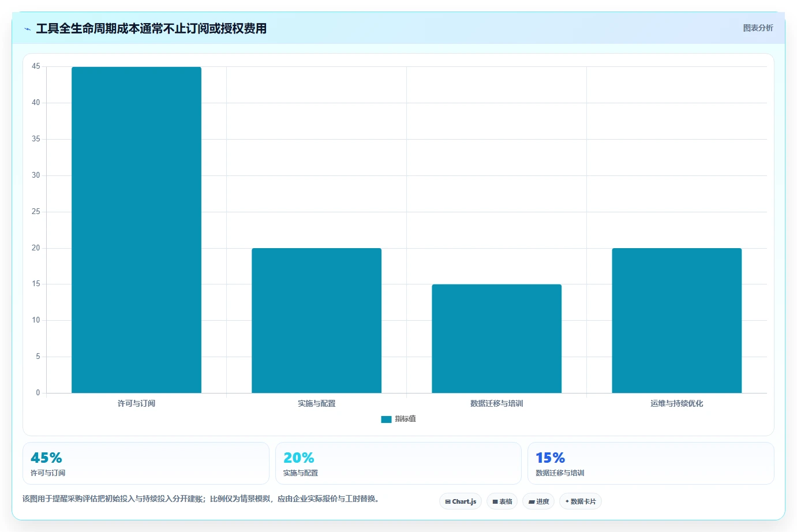Click the footnote text starting with 该图用于提醒采购评估
This screenshot has width=797, height=532.
202,499
